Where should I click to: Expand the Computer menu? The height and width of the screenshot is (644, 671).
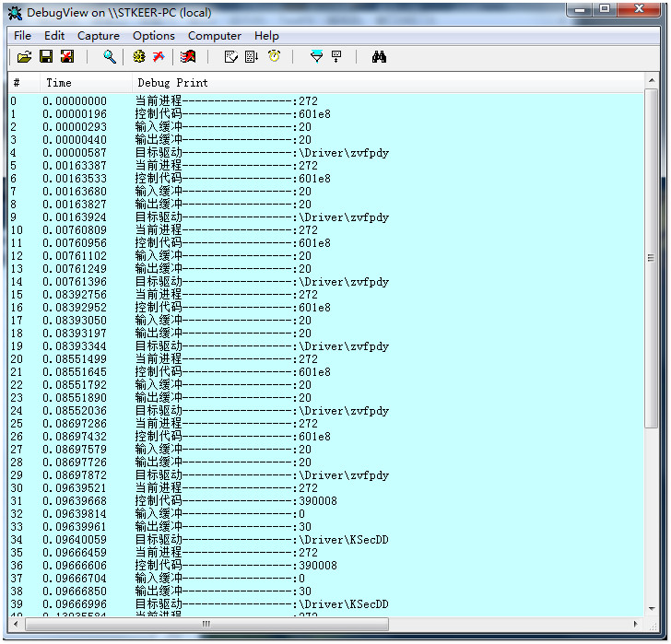(214, 36)
